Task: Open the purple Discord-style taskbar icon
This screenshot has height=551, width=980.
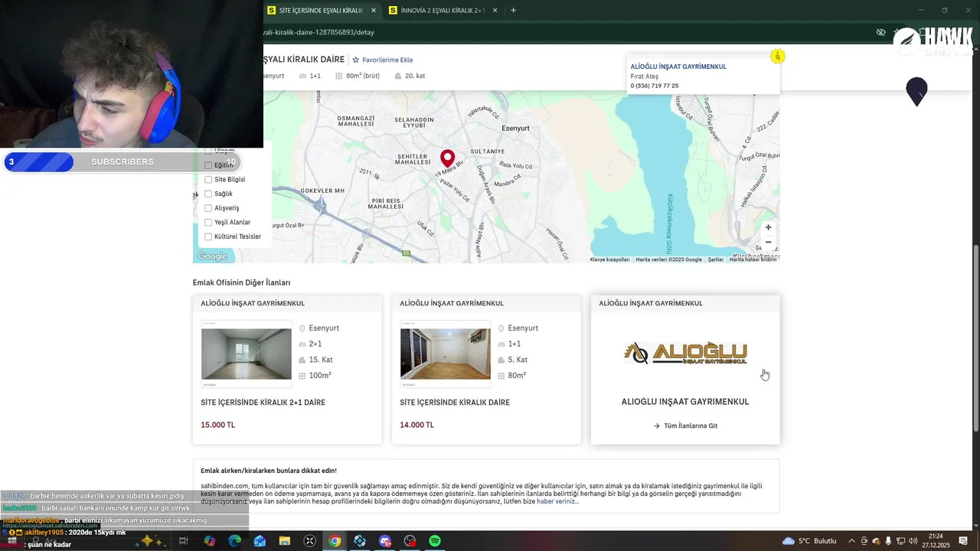Action: point(385,541)
